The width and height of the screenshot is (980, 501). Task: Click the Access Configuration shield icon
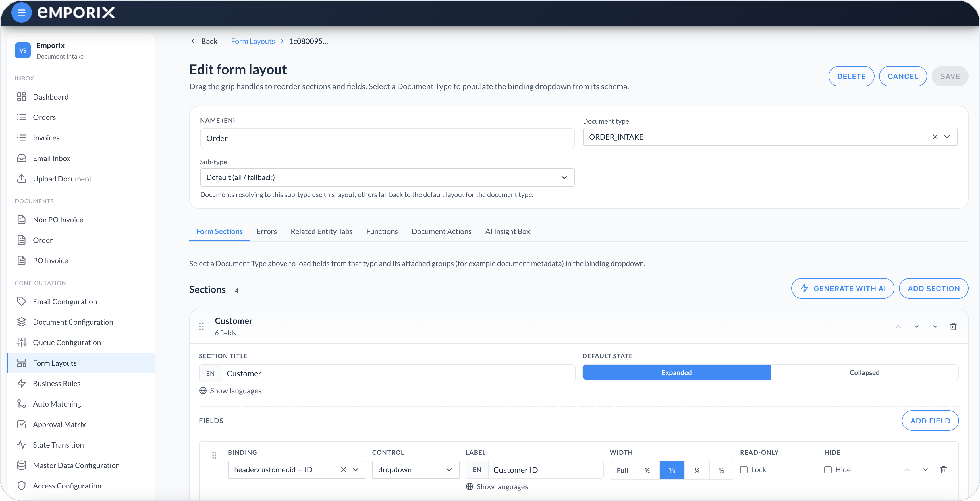pos(22,485)
